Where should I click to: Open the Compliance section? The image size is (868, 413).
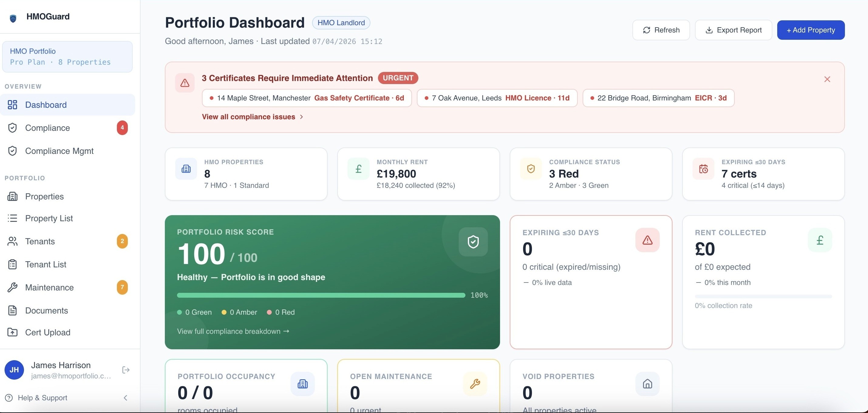(x=67, y=128)
